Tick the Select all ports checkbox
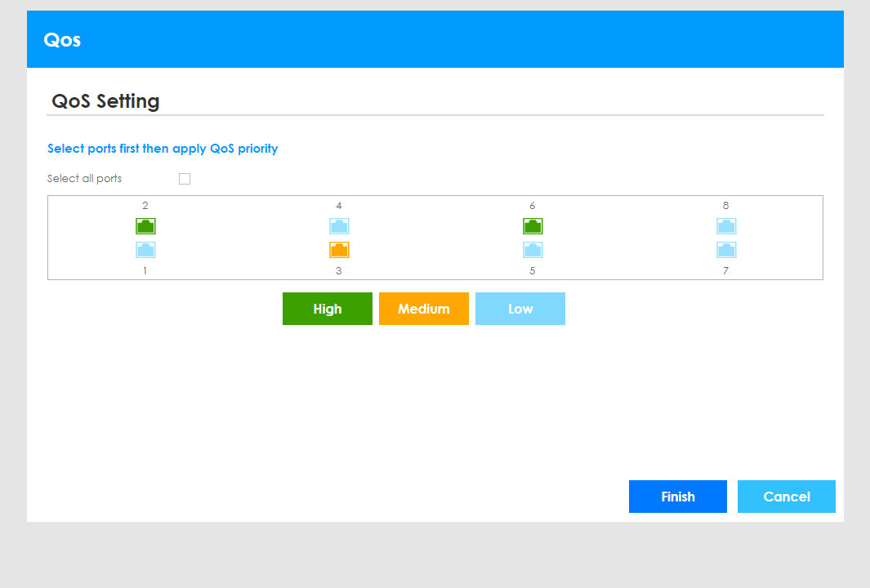870x588 pixels. pyautogui.click(x=185, y=179)
